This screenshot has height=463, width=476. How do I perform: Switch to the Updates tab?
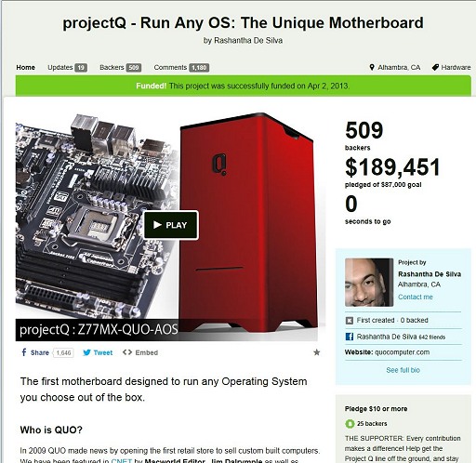(67, 67)
